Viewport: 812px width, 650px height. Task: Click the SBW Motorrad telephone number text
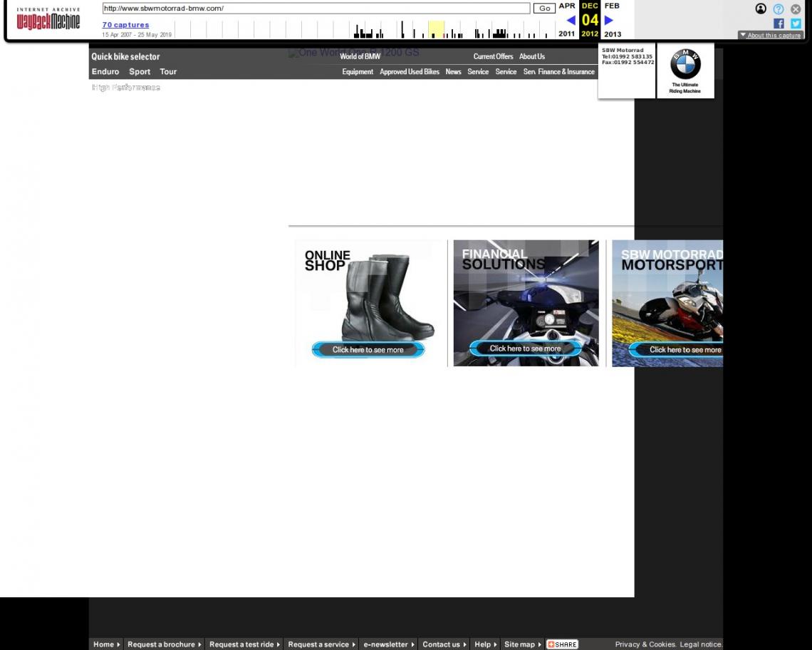point(627,56)
